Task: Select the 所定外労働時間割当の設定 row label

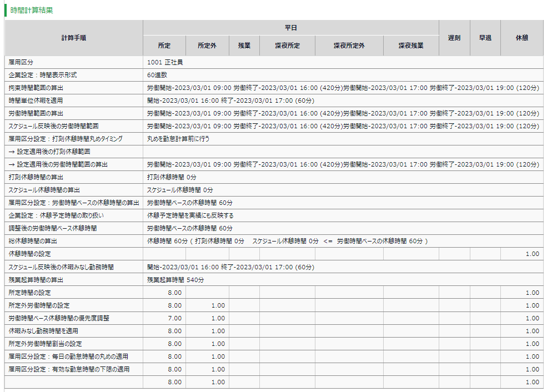Action: point(45,344)
